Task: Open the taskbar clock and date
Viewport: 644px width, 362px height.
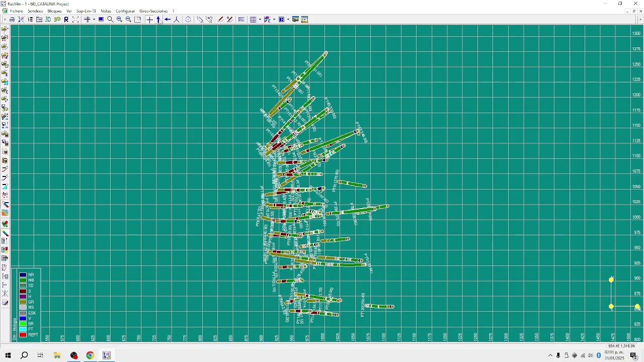Action: 615,355
